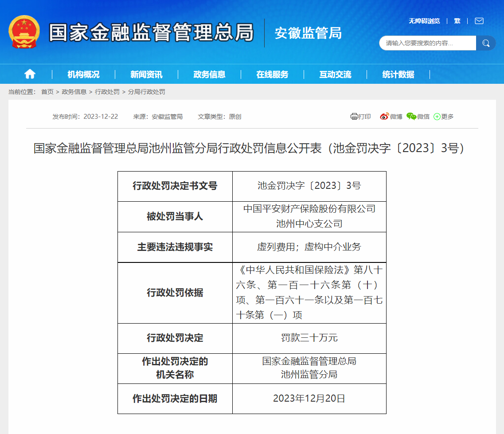This screenshot has width=504, height=434.
Task: Share via the Weibo icon
Action: point(384,117)
